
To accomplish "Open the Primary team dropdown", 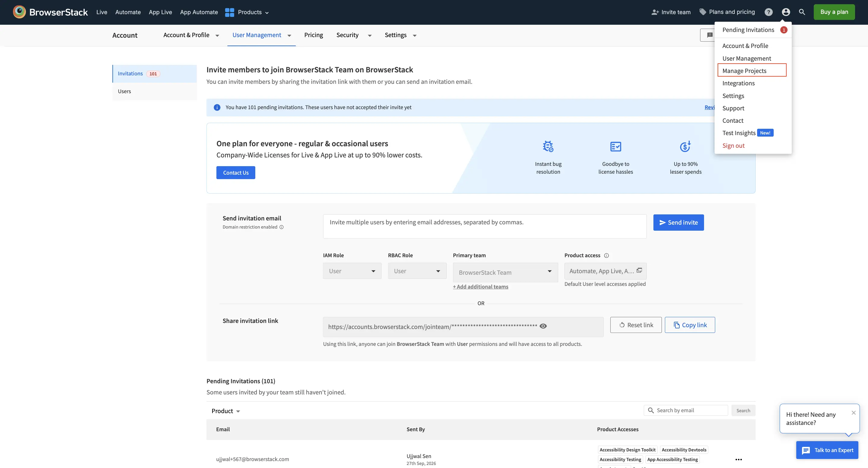I will [505, 272].
